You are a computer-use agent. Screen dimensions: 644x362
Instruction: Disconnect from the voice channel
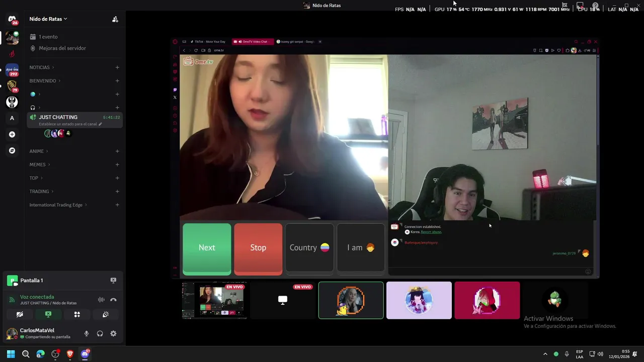113,300
